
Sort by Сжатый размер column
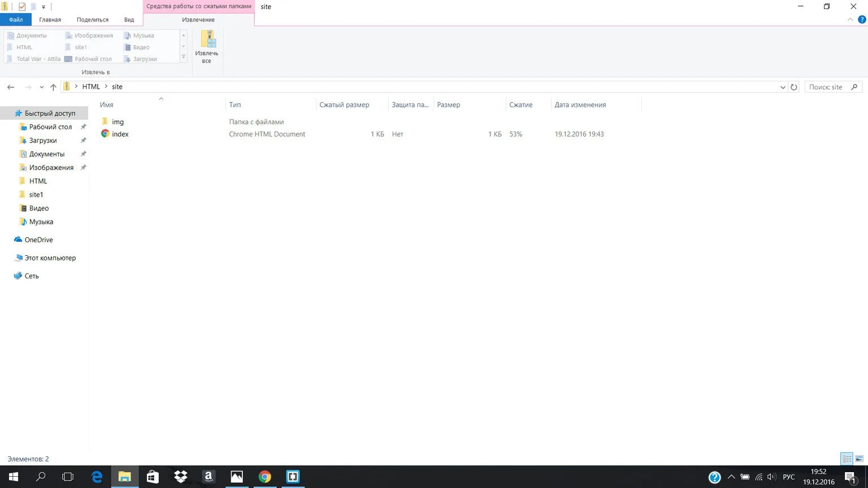point(344,104)
